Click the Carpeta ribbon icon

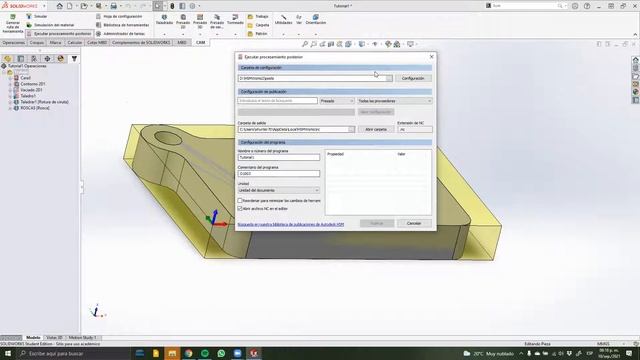[250, 25]
